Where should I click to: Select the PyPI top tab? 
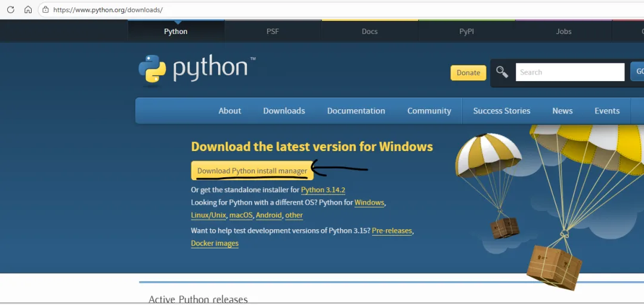(466, 31)
